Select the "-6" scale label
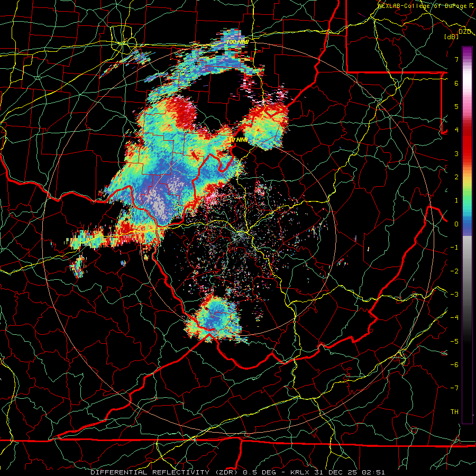 (x=454, y=365)
